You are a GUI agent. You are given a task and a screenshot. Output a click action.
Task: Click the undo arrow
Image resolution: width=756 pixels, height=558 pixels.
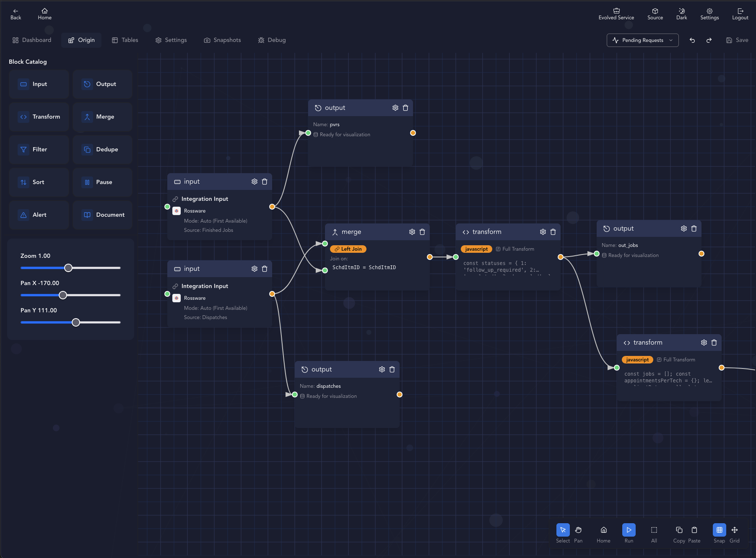point(692,40)
